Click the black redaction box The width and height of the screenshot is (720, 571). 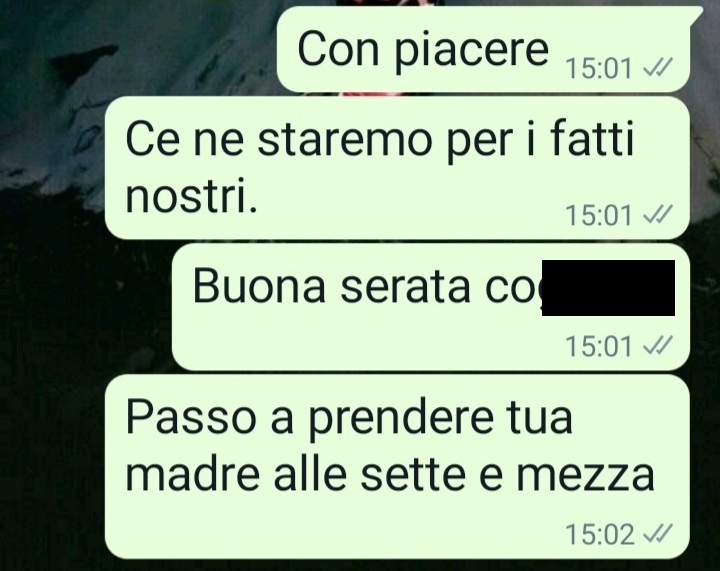(608, 288)
